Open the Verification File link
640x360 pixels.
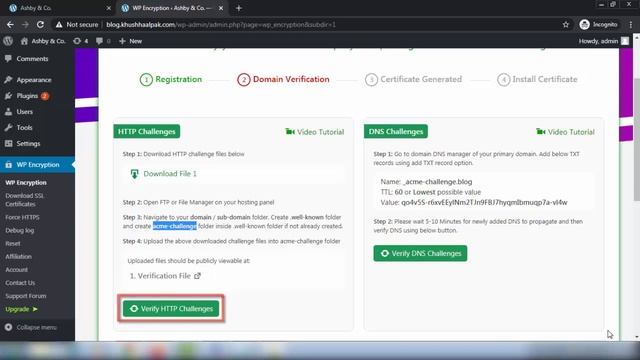coord(164,276)
